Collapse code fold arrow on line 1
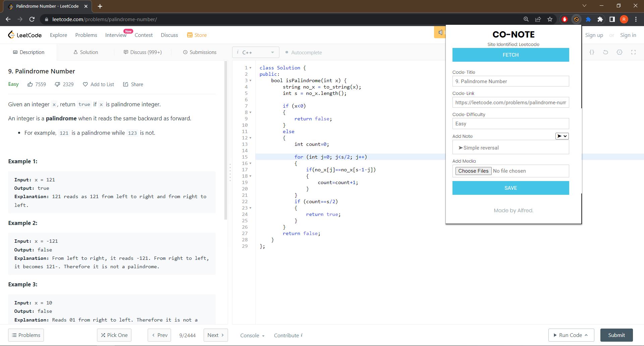 (x=250, y=68)
